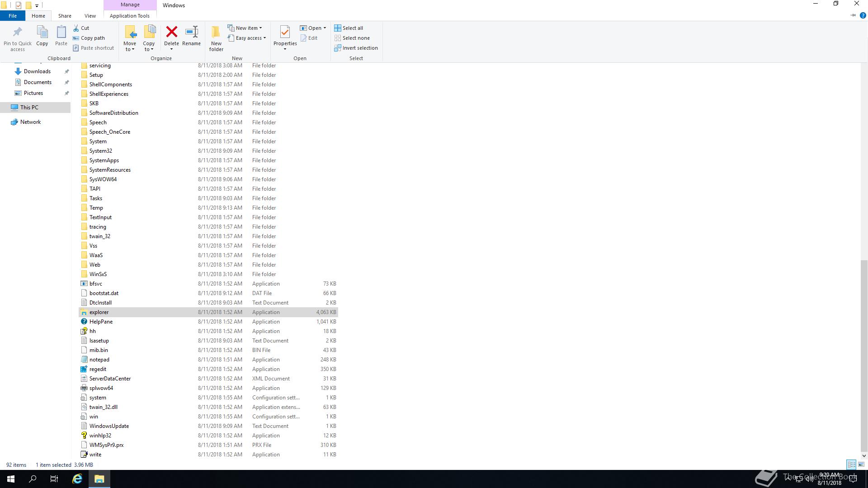The width and height of the screenshot is (868, 488).
Task: Select the twain_32.dll file
Action: tap(208, 407)
